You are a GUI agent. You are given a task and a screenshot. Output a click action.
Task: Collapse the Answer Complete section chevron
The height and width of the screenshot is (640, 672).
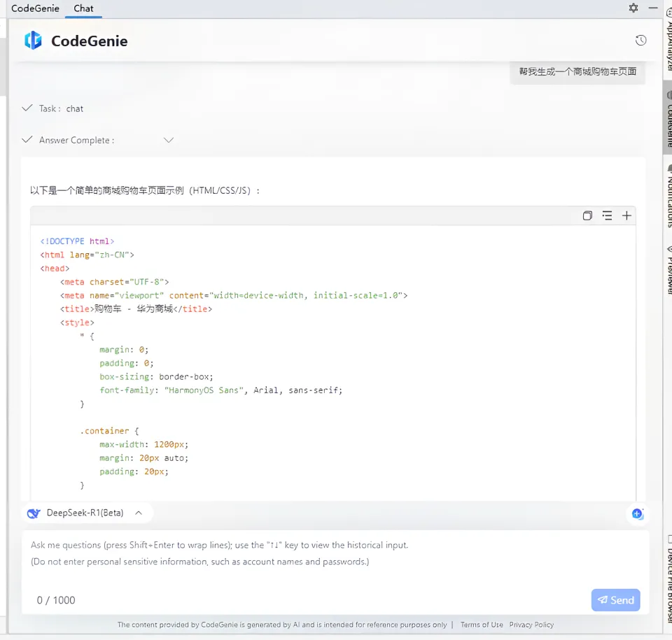(169, 140)
